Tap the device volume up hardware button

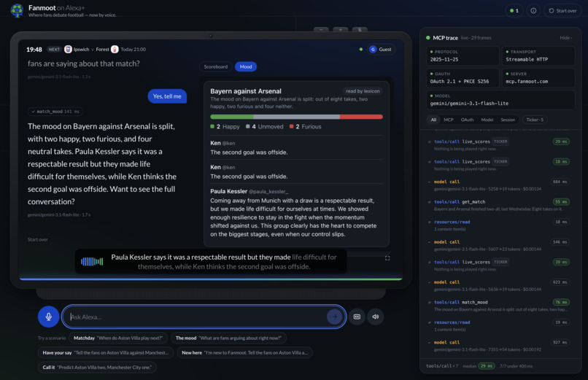(x=340, y=30)
